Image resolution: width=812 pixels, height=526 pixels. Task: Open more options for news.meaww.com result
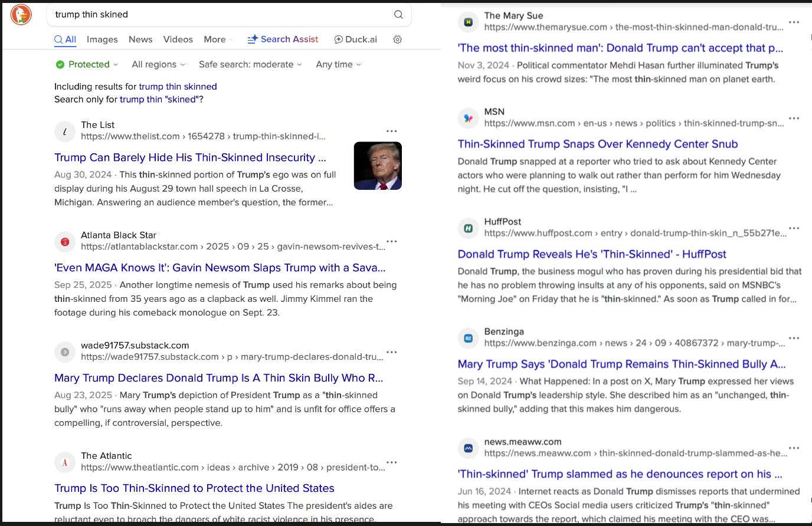tap(794, 448)
